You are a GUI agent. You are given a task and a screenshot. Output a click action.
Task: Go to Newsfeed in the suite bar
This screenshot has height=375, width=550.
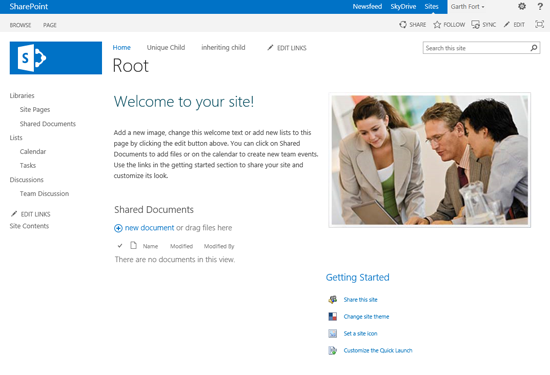[367, 6]
